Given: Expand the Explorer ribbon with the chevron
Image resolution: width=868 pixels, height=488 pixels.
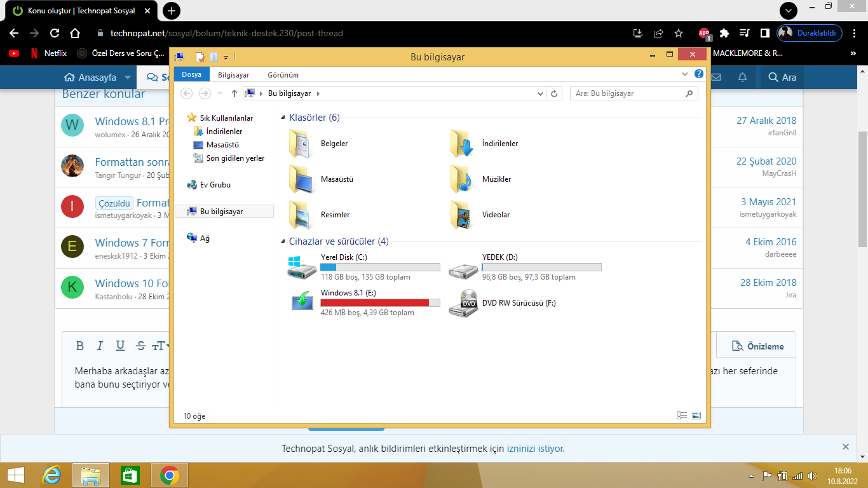Looking at the screenshot, I should pyautogui.click(x=685, y=74).
